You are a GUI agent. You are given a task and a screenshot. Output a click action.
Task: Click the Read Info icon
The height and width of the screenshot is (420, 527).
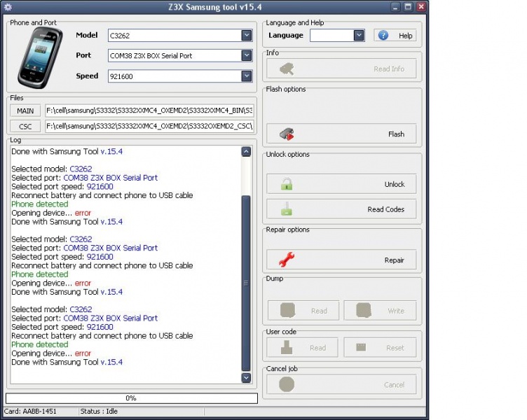287,69
